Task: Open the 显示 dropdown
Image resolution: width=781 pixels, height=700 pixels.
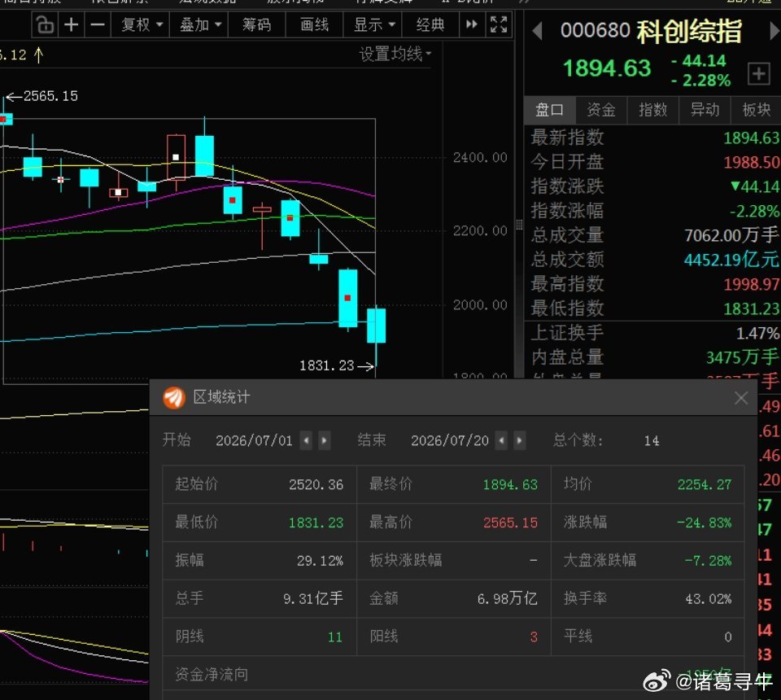Action: coord(373,24)
